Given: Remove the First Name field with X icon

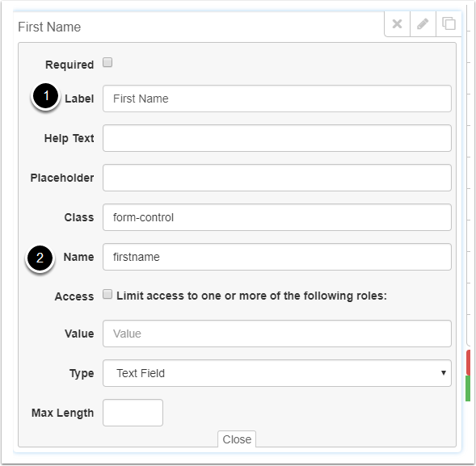Looking at the screenshot, I should [x=397, y=23].
